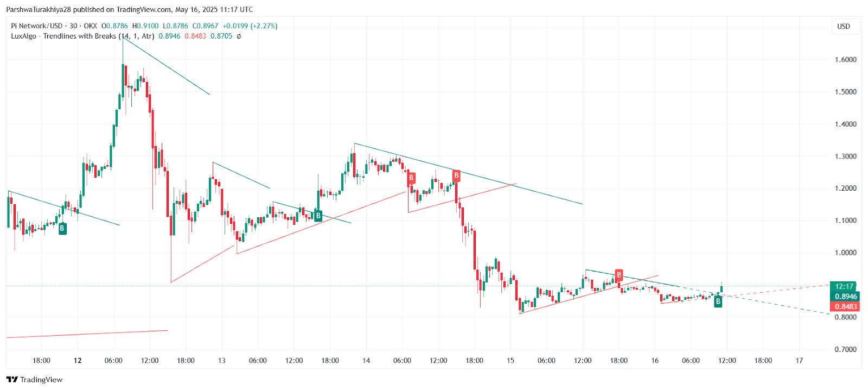Image resolution: width=868 pixels, height=390 pixels.
Task: Click the 0.8705 value in the indicator legend
Action: [221, 36]
